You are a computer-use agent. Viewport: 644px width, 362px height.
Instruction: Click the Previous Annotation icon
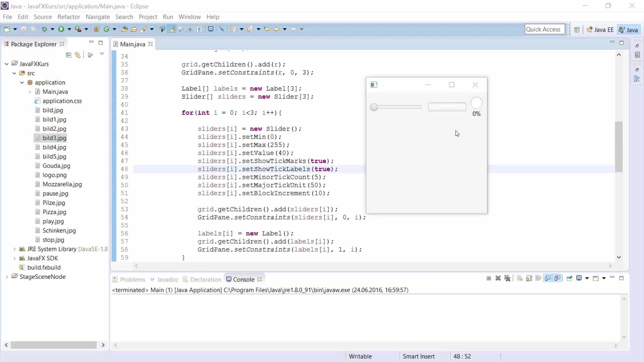[x=250, y=29]
